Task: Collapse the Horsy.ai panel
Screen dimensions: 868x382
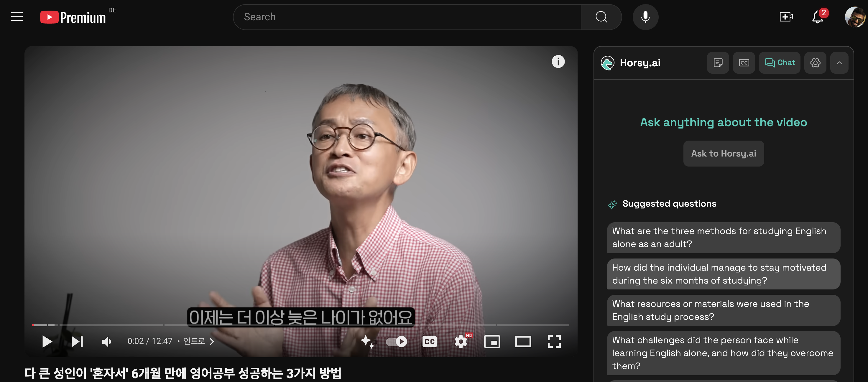Action: [839, 63]
